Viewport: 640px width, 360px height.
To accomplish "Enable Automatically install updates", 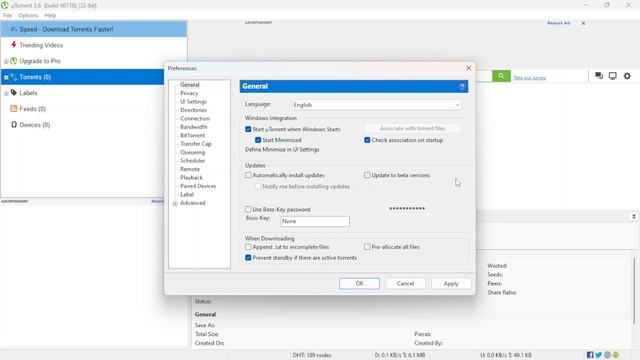I will coord(248,175).
